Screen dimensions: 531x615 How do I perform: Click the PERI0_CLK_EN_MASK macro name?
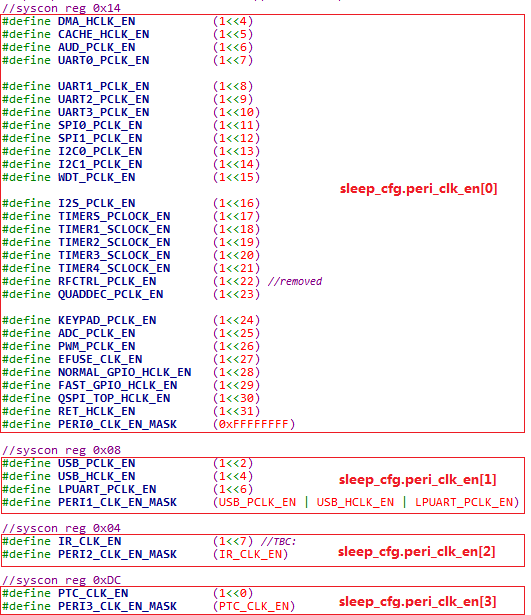pyautogui.click(x=118, y=424)
